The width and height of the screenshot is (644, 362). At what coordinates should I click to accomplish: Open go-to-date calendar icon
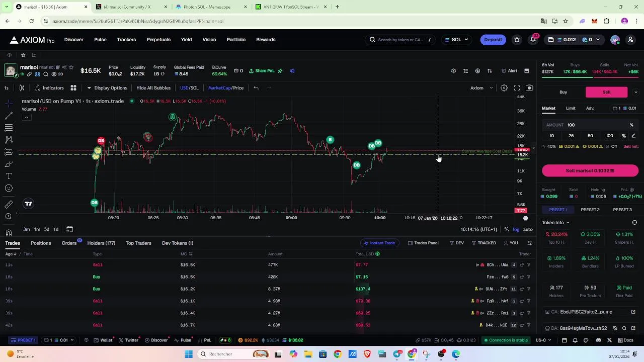[x=70, y=229]
